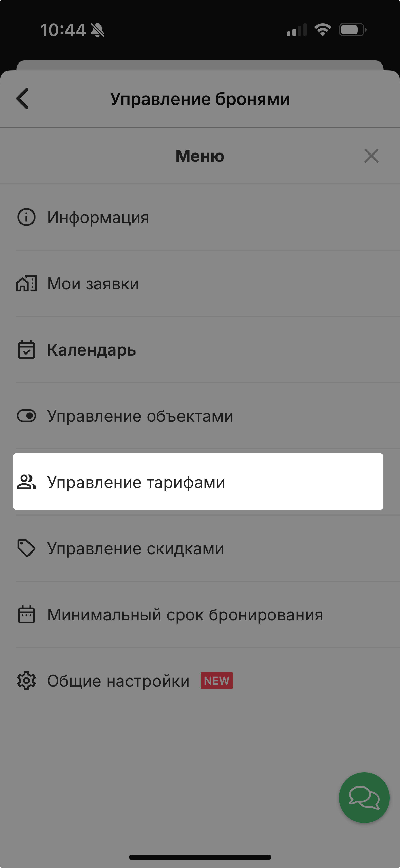Click the people icon for Управление тарифами

pos(26,482)
